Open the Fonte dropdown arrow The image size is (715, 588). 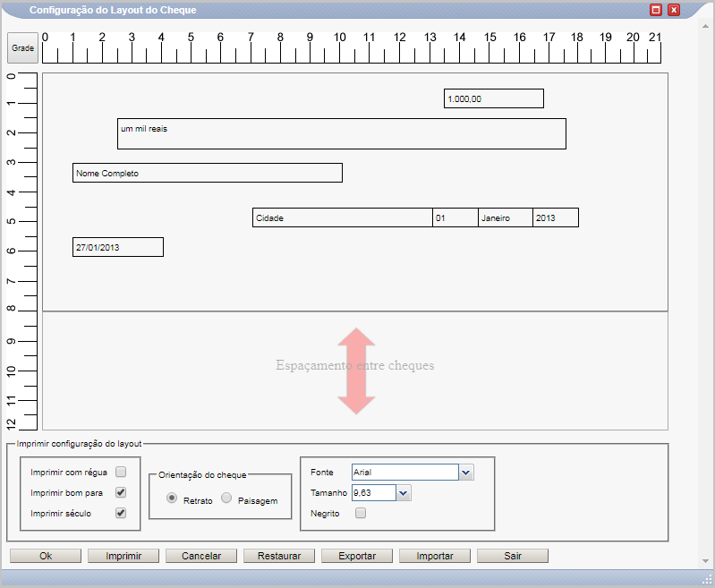[466, 473]
